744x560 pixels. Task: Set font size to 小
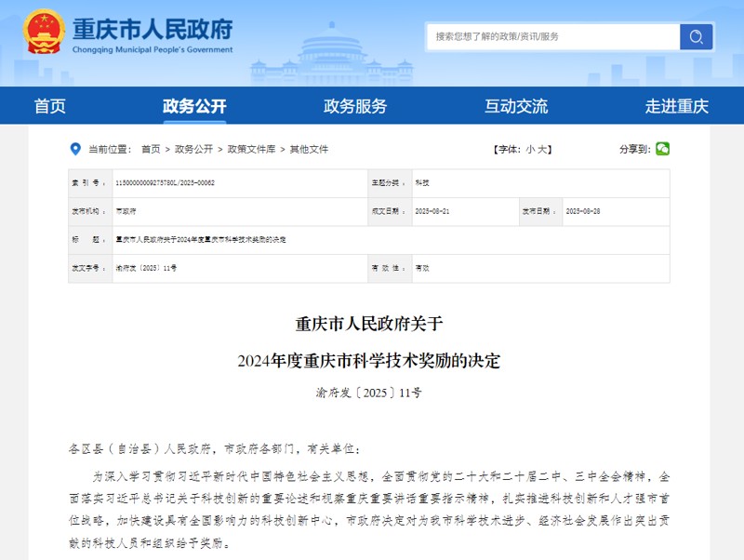[530, 149]
